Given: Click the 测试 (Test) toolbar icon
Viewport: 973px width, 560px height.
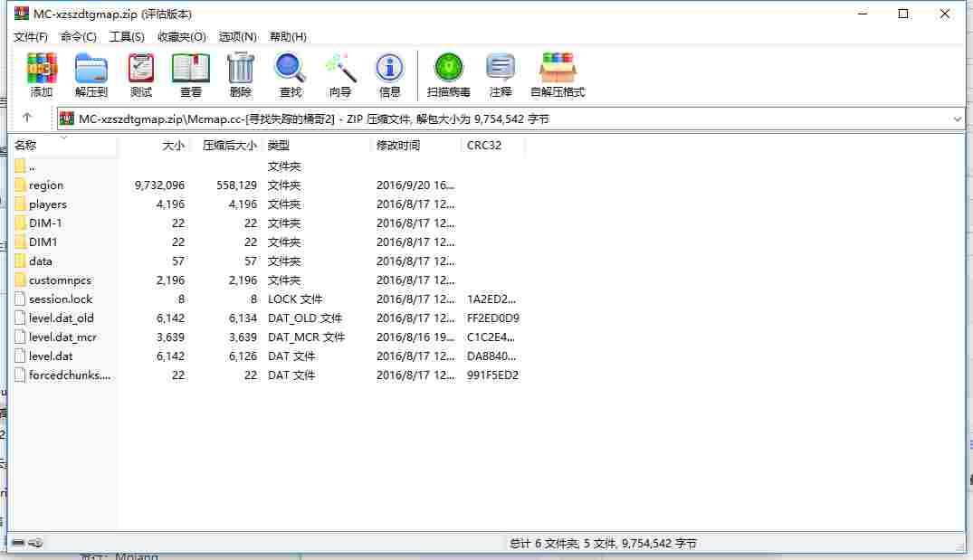Looking at the screenshot, I should (141, 68).
